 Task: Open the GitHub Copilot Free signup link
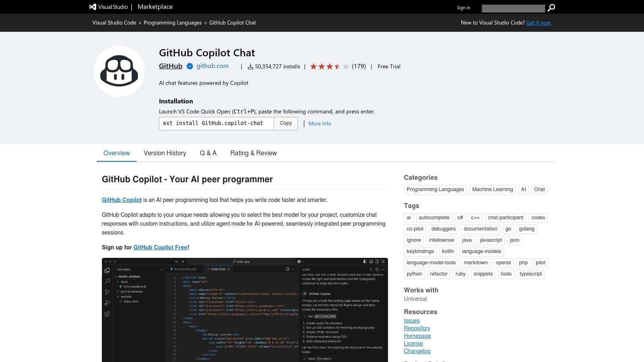tap(160, 247)
